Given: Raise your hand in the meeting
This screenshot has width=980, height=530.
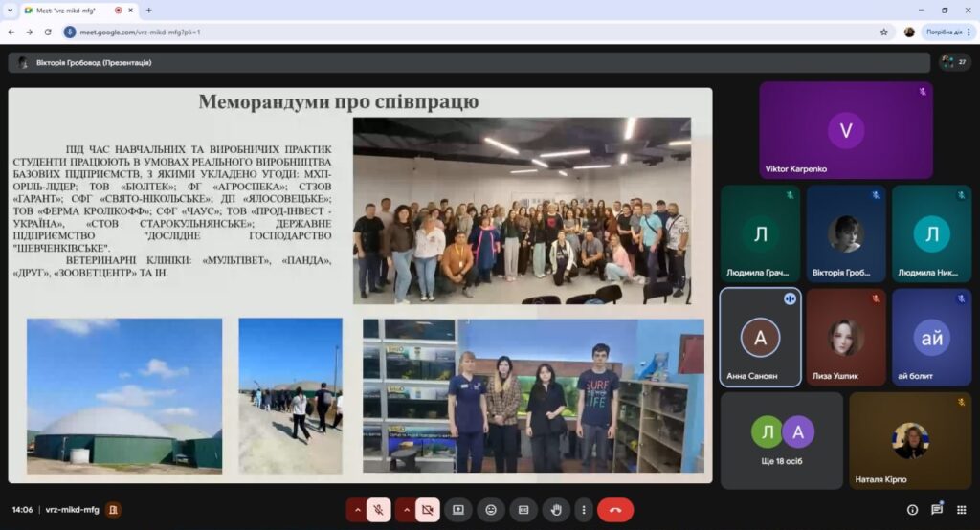Looking at the screenshot, I should pos(556,510).
